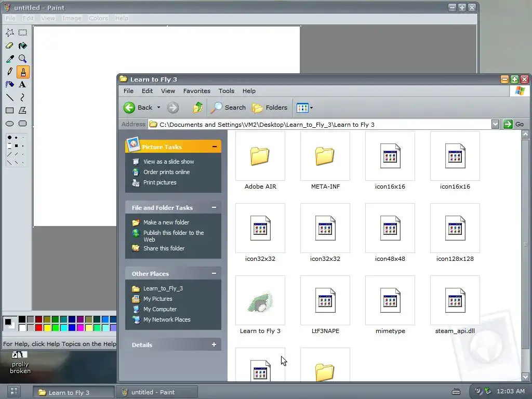This screenshot has width=532, height=399.
Task: Select the Pencil tool in Paint
Action: pos(10,72)
